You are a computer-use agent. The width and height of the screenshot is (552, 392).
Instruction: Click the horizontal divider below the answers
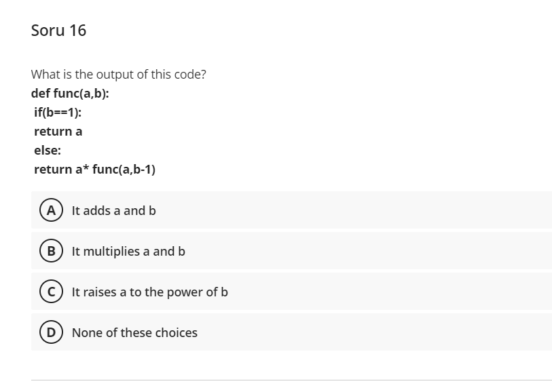291,380
